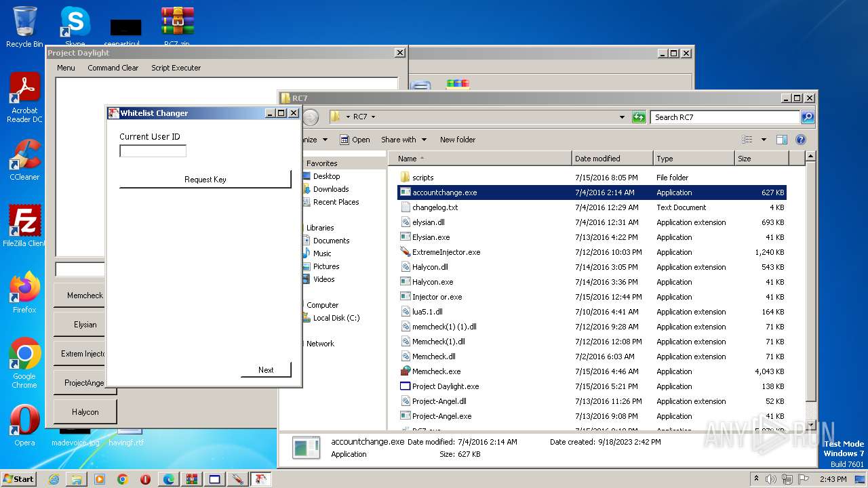The width and height of the screenshot is (868, 488).
Task: Show hidden system tray icons
Action: coord(756,479)
